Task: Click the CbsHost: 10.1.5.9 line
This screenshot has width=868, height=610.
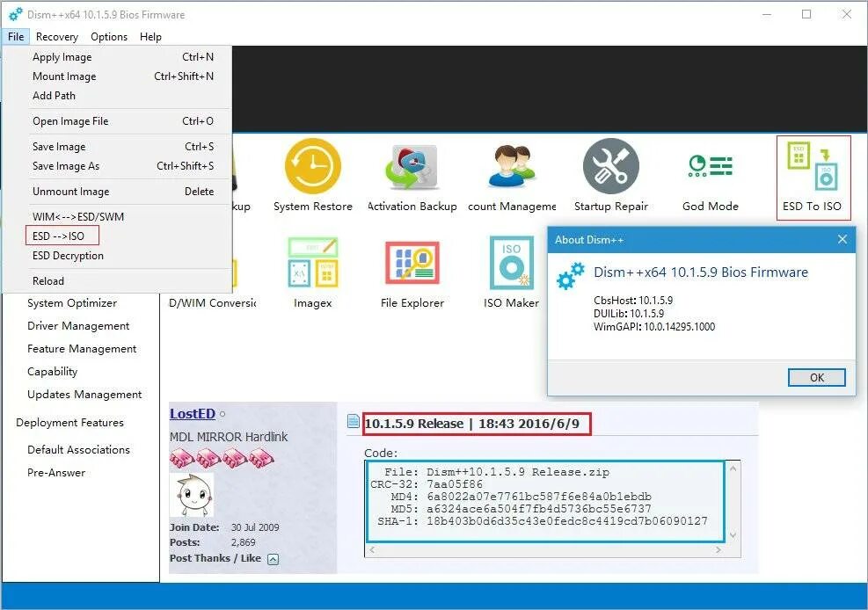Action: [633, 301]
